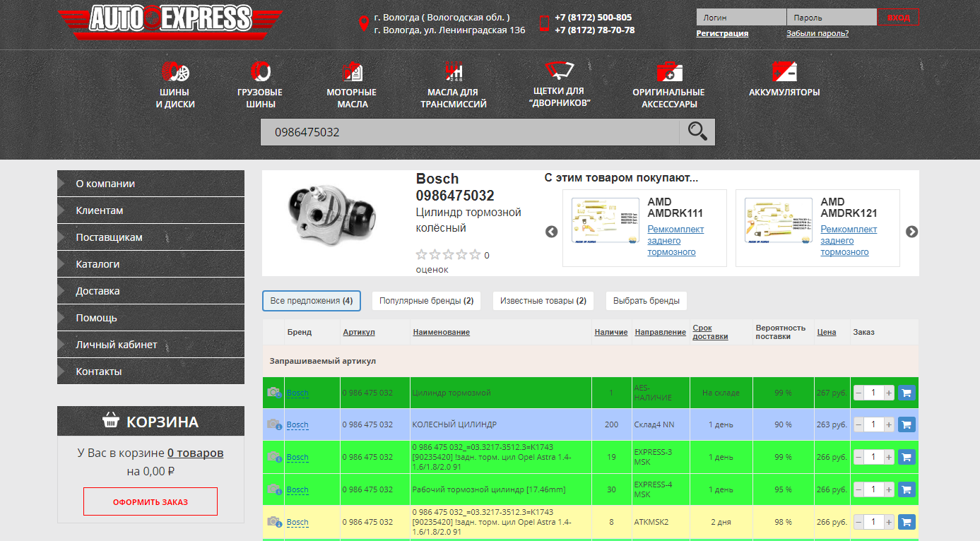Open photo icon for Рабочий тормозной цилиндр row
Image resolution: width=980 pixels, height=541 pixels.
coord(274,489)
